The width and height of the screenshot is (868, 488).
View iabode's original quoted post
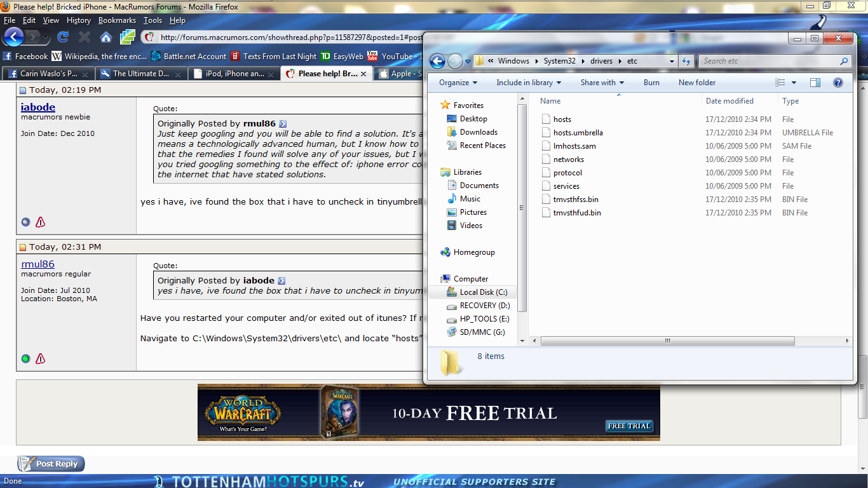click(281, 281)
